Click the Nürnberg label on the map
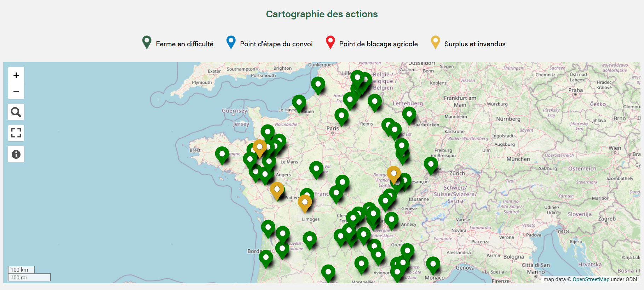The width and height of the screenshot is (644, 290). pos(508,119)
